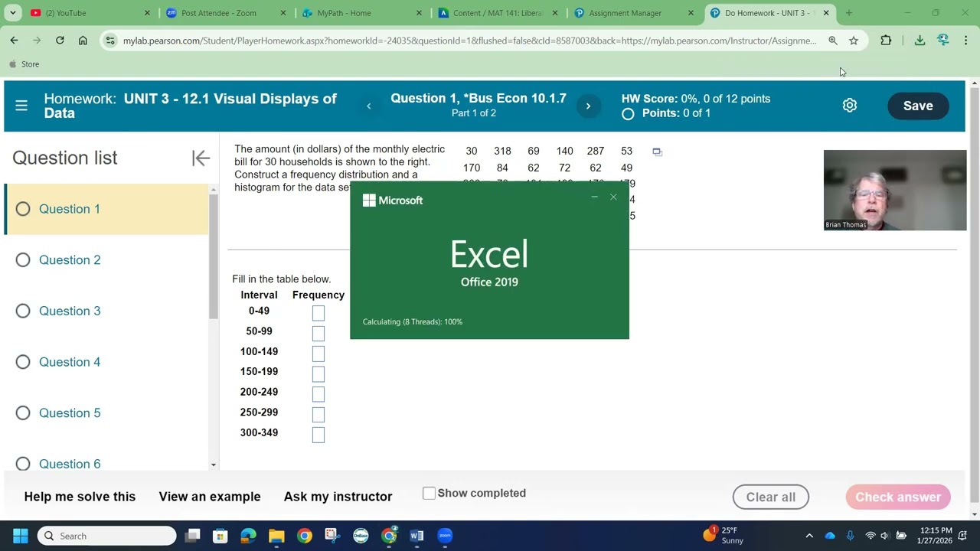Click frequency box for interval 0-49
Viewport: 980px width, 551px height.
pyautogui.click(x=318, y=313)
